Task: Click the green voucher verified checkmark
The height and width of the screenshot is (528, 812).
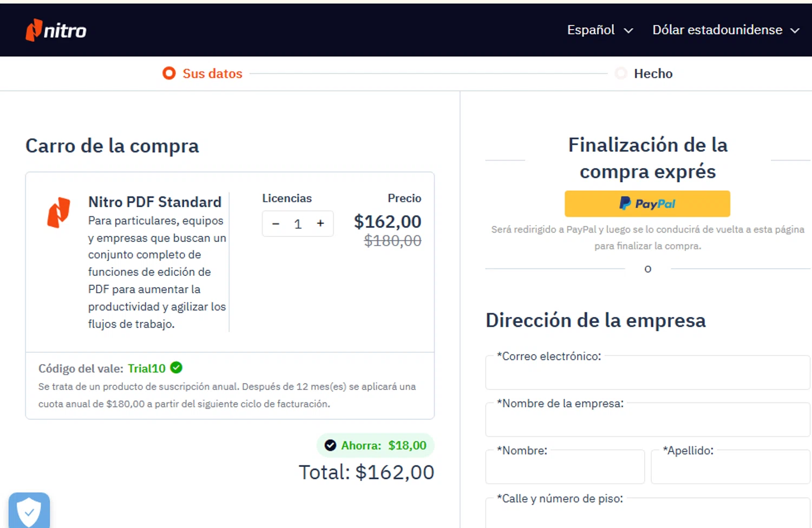Action: (x=176, y=368)
